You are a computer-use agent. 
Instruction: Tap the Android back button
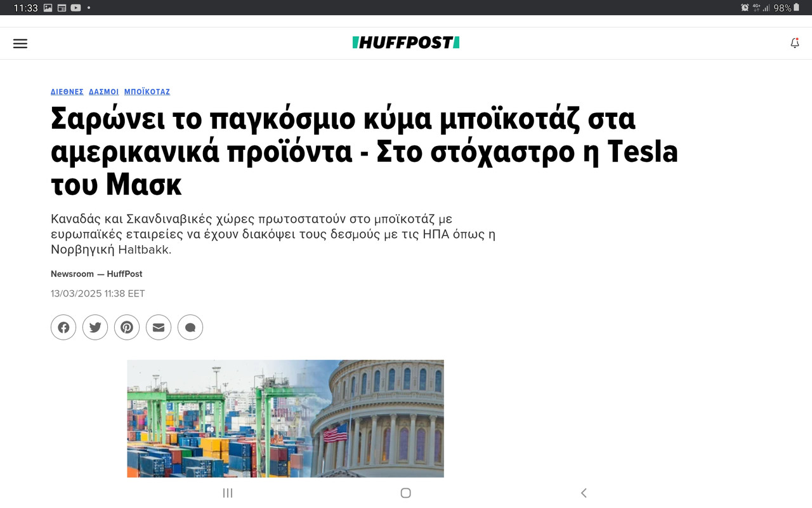point(583,492)
